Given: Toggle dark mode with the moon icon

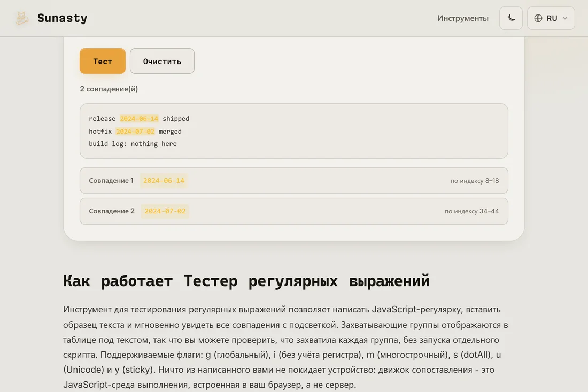Looking at the screenshot, I should pos(510,18).
